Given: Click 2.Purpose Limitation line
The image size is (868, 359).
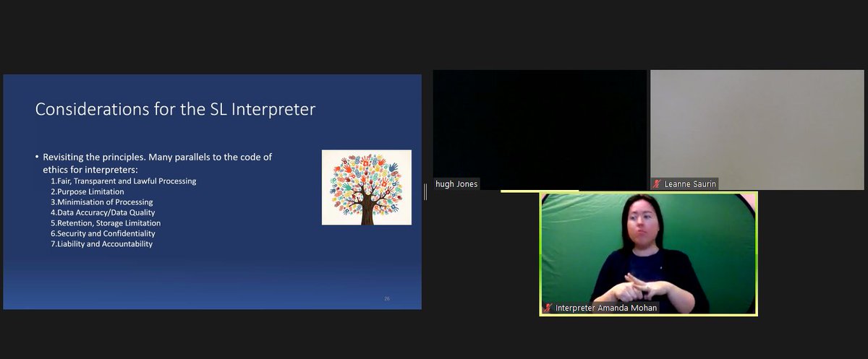Looking at the screenshot, I should (x=87, y=191).
